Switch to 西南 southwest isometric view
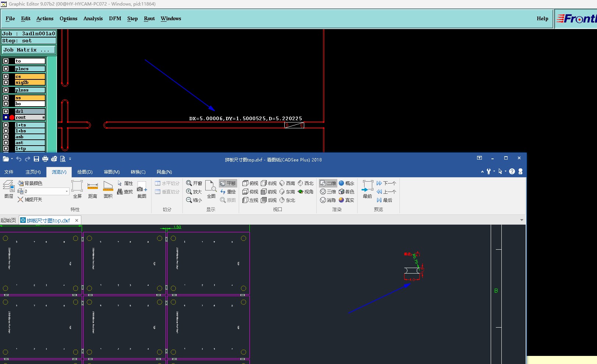The height and width of the screenshot is (364, 597). (287, 183)
